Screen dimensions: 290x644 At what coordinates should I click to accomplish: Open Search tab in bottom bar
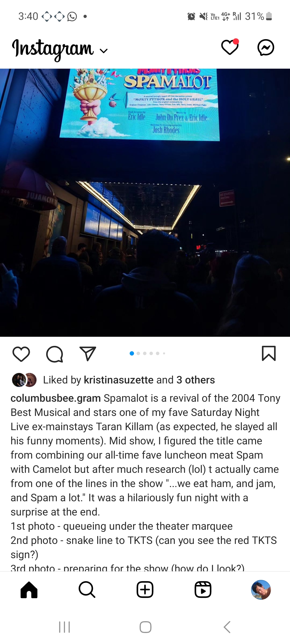tap(87, 590)
